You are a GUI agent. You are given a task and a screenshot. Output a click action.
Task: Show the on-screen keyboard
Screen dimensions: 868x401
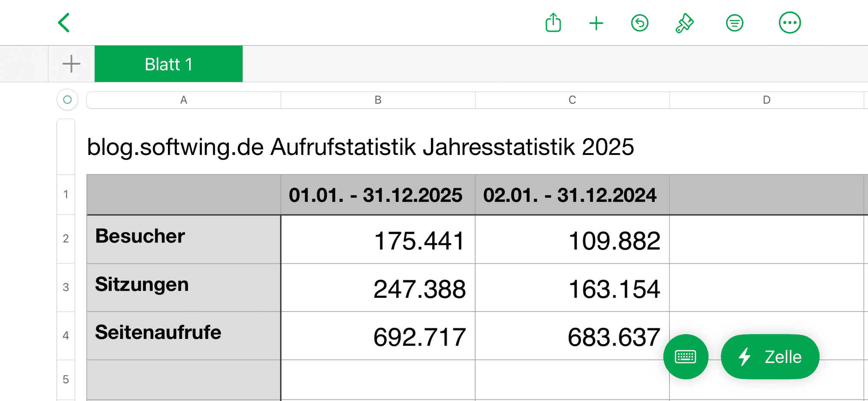click(686, 356)
